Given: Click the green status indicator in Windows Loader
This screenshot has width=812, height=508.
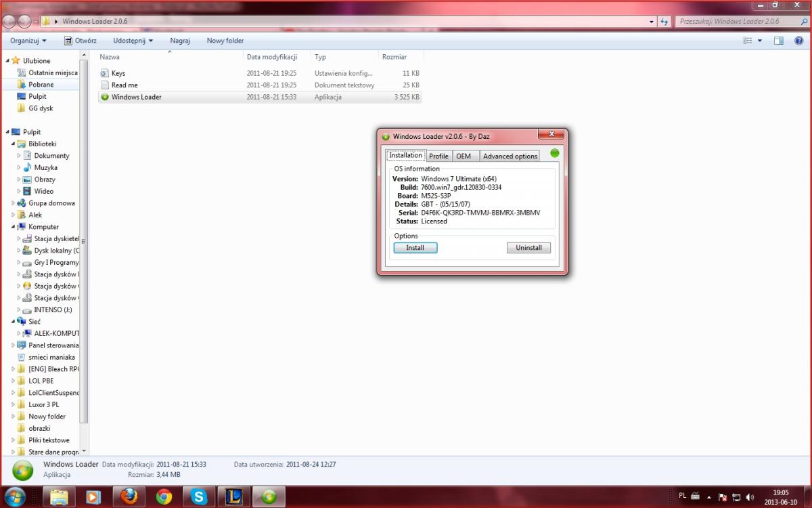Looking at the screenshot, I should click(555, 153).
